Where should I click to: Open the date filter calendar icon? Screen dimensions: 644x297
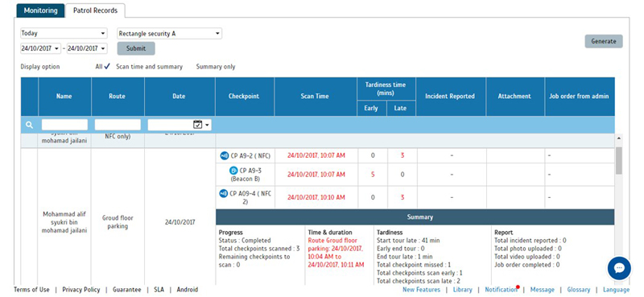coord(197,124)
